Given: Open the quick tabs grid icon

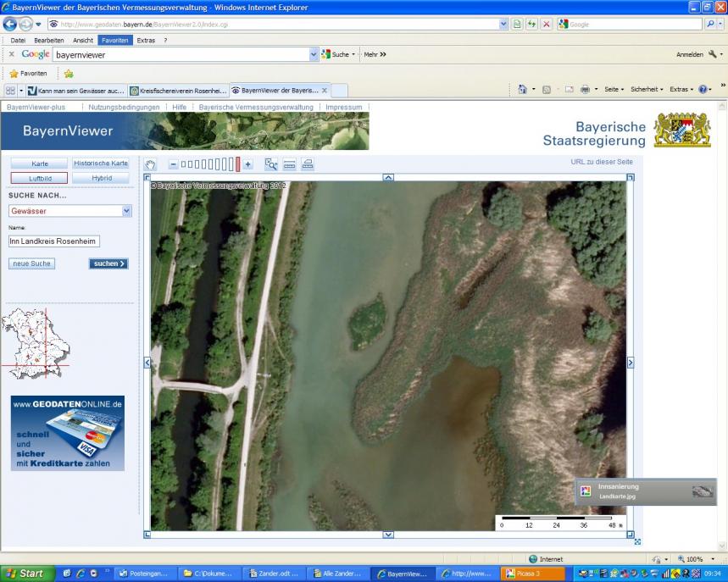Looking at the screenshot, I should (x=10, y=91).
